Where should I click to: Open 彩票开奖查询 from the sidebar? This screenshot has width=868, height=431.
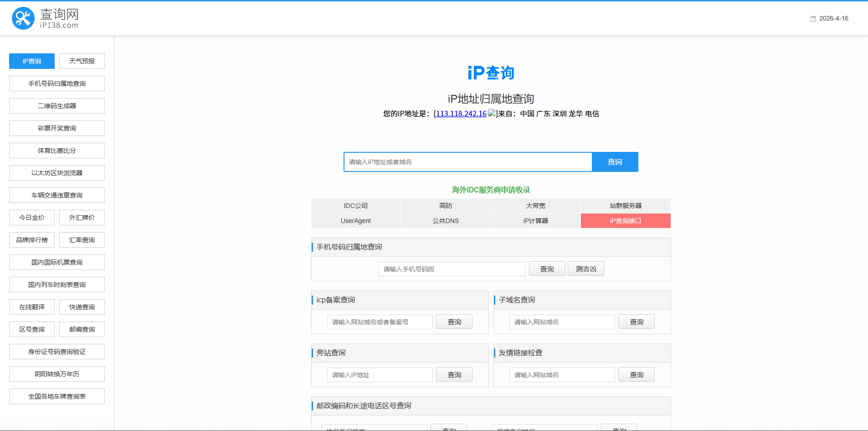[56, 128]
